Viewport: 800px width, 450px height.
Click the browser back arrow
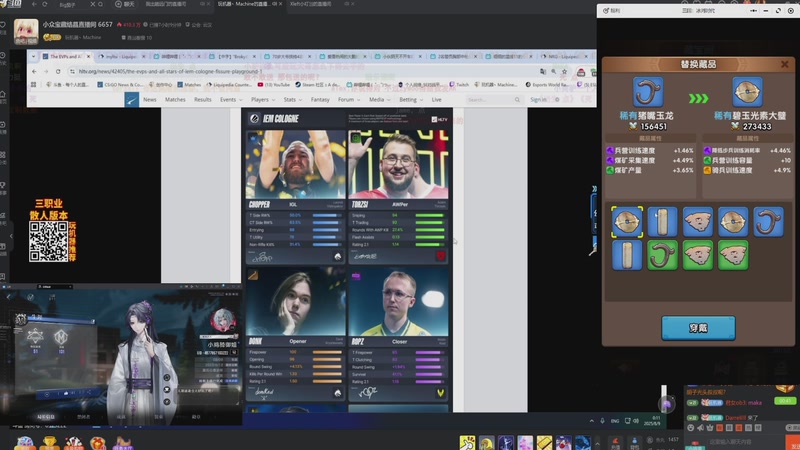point(34,71)
